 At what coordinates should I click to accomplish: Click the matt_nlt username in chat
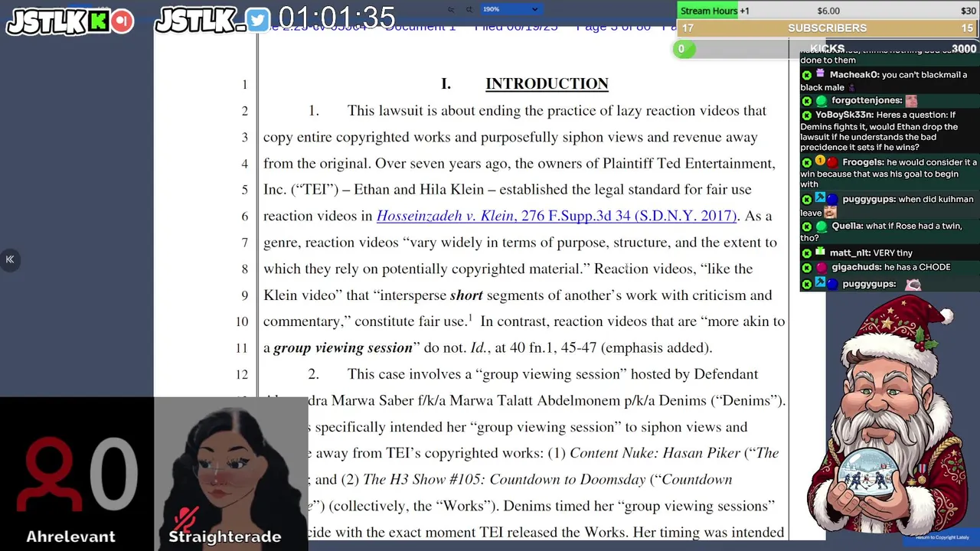[x=849, y=253]
